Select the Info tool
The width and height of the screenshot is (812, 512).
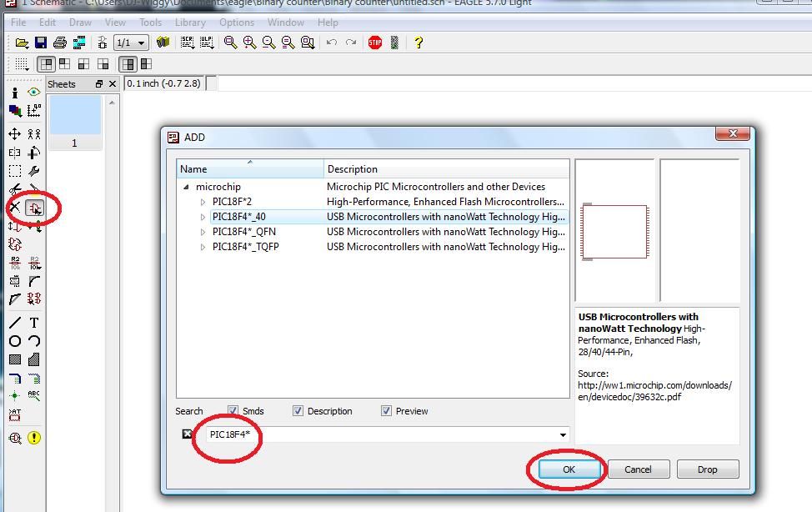tap(15, 93)
